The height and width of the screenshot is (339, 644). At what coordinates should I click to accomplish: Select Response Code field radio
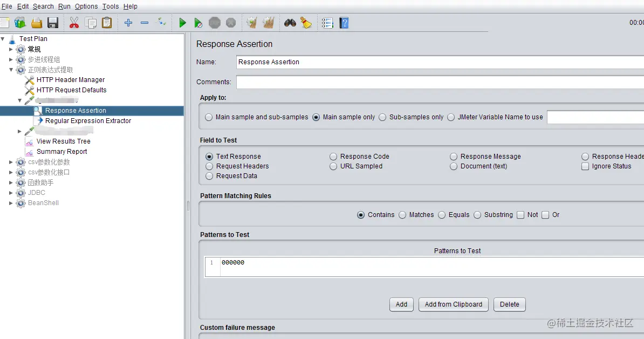coord(333,157)
